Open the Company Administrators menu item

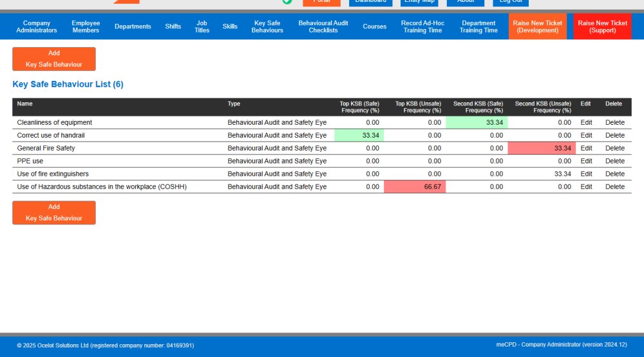pos(37,26)
